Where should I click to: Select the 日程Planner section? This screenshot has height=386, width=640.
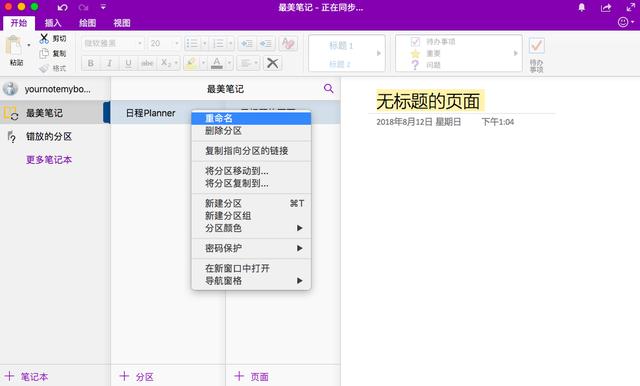coord(151,113)
